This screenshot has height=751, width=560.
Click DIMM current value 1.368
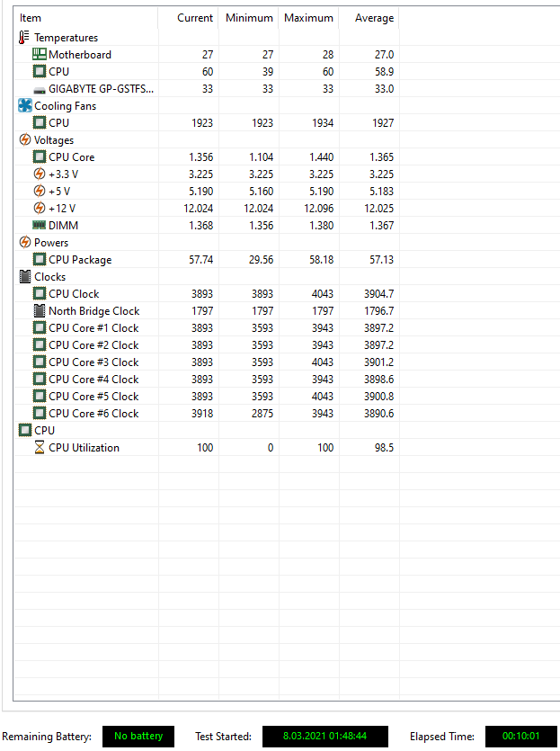click(x=200, y=225)
